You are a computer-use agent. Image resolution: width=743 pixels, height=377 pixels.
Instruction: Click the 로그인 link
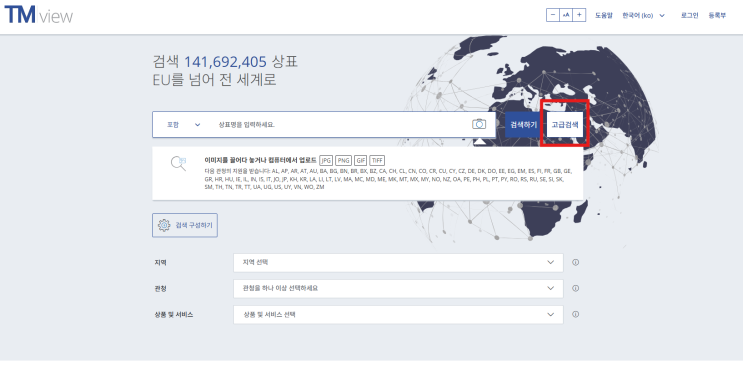689,15
